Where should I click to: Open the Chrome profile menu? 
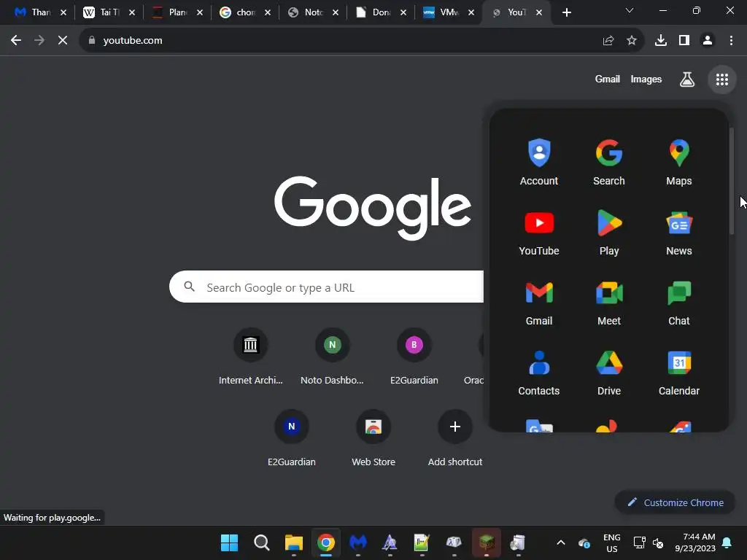point(708,41)
